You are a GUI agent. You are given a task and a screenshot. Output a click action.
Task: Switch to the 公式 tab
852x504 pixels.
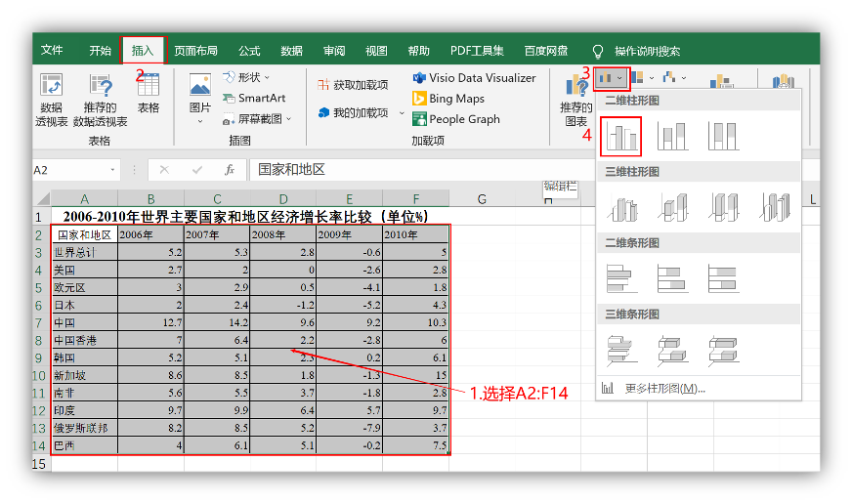(x=249, y=51)
